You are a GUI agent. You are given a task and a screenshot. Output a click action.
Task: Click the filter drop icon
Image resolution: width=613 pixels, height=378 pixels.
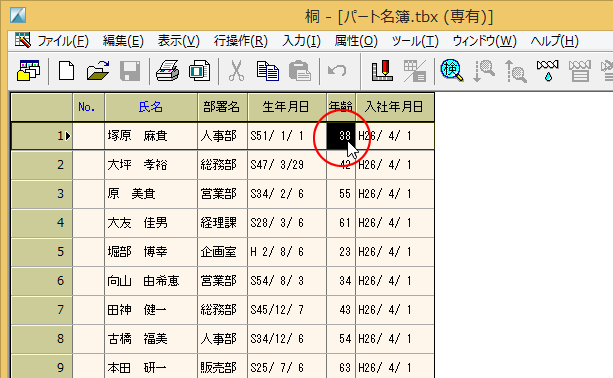[x=547, y=71]
